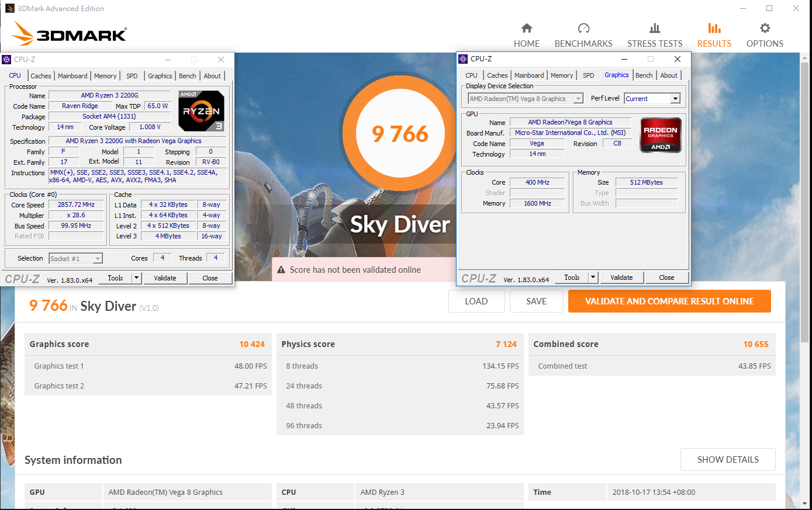The height and width of the screenshot is (510, 812).
Task: Click the 3DMark logo
Action: point(69,34)
